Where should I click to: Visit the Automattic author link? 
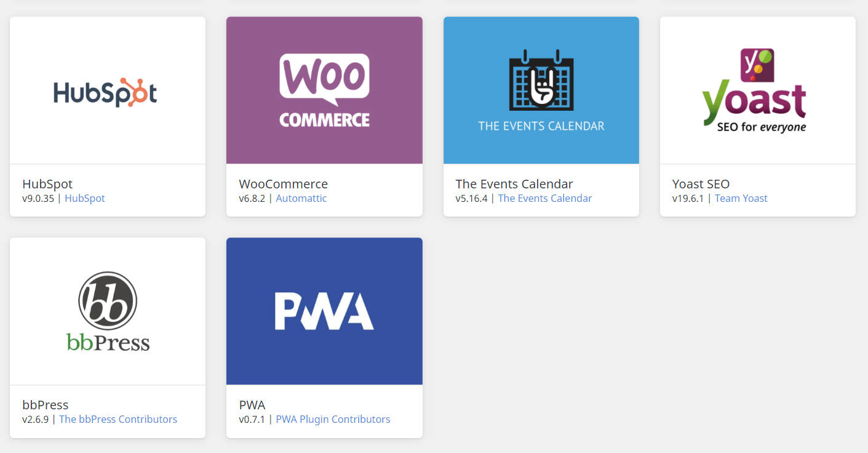tap(301, 198)
